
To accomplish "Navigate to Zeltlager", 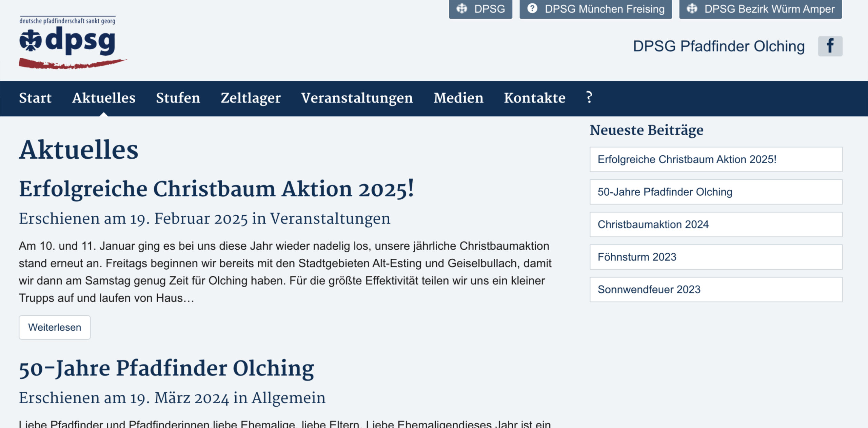I will (x=251, y=98).
